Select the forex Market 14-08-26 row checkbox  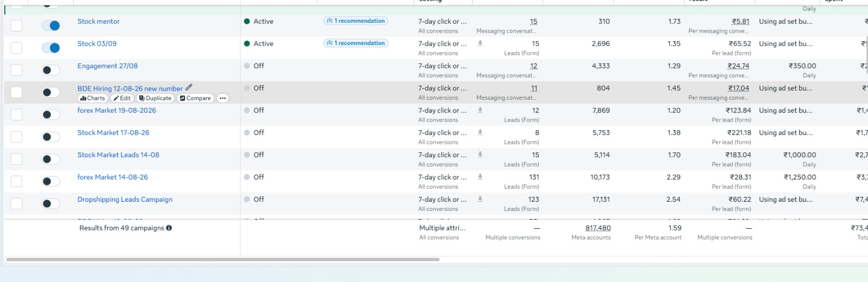[x=17, y=181]
